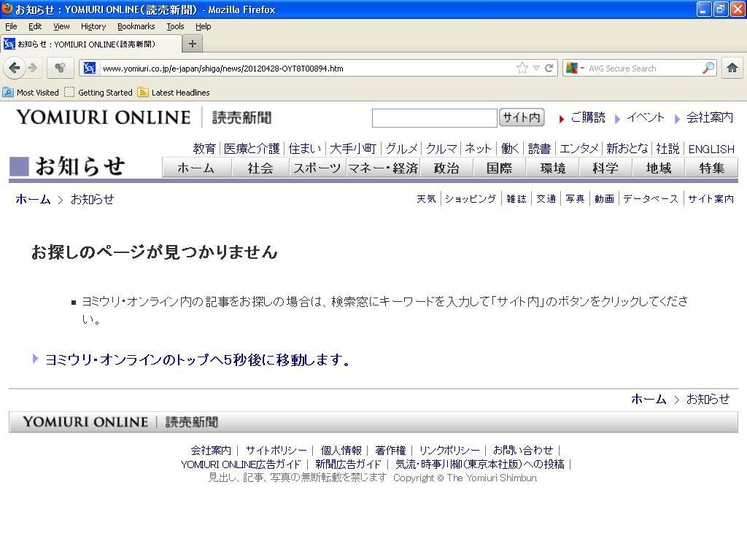Click the tab groups icon next to navigation arrows
747x560 pixels.
[60, 68]
